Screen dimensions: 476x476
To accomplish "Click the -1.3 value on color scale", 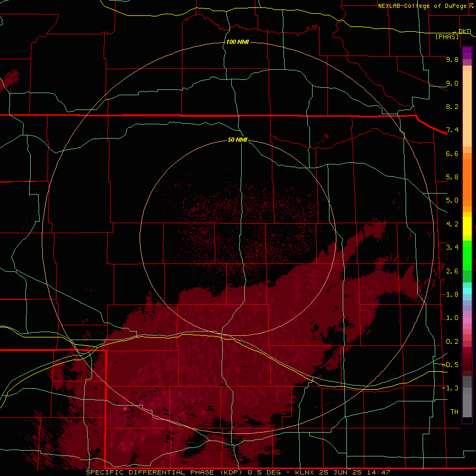I will click(451, 388).
